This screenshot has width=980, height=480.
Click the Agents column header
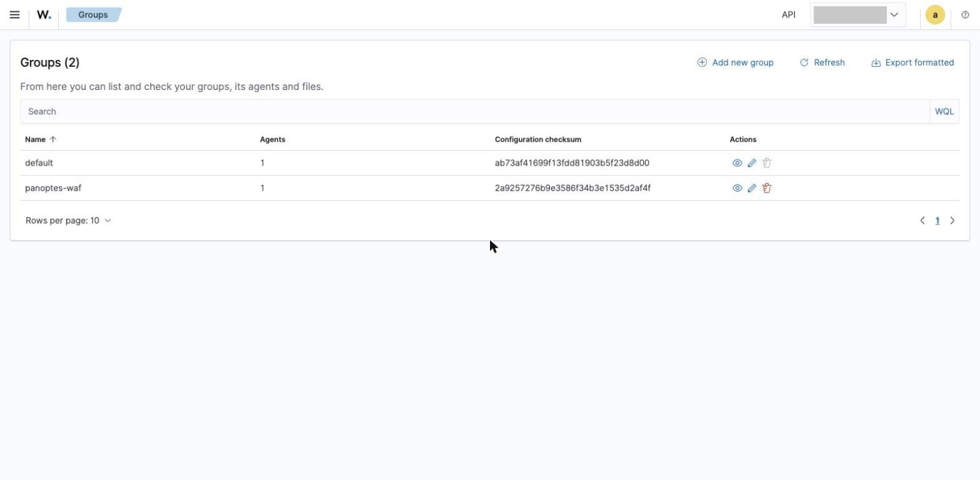pyautogui.click(x=272, y=139)
